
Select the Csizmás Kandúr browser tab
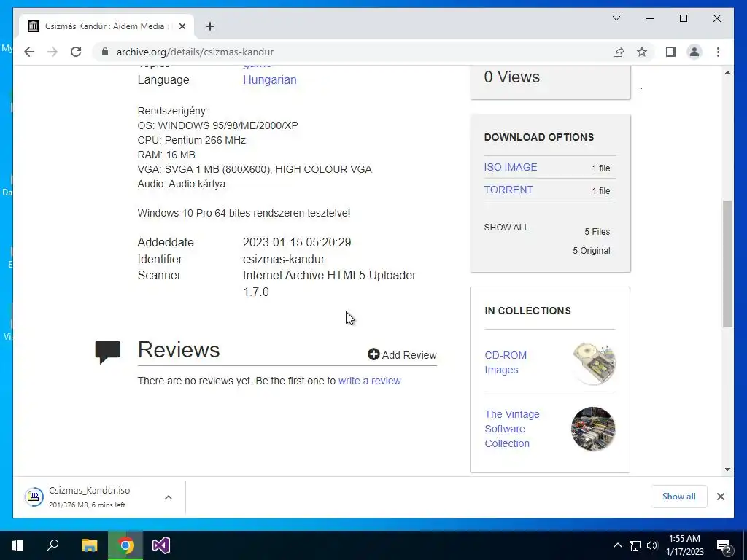(x=107, y=26)
